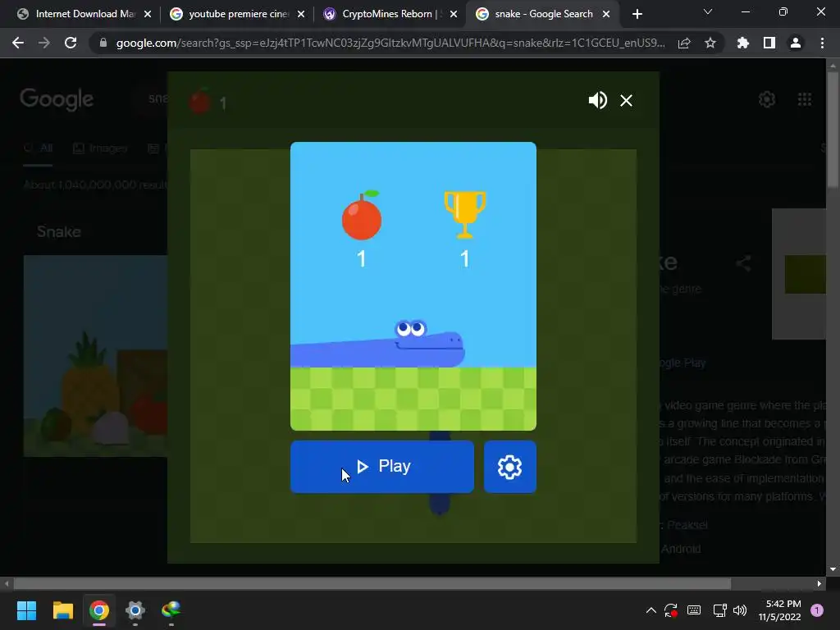Open the notification center badge
Image resolution: width=840 pixels, height=630 pixels.
click(817, 610)
